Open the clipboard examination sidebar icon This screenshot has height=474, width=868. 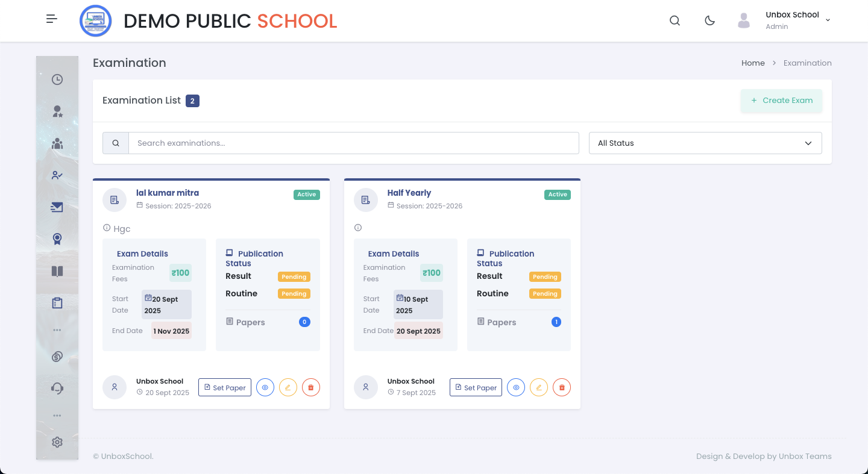[x=57, y=303]
